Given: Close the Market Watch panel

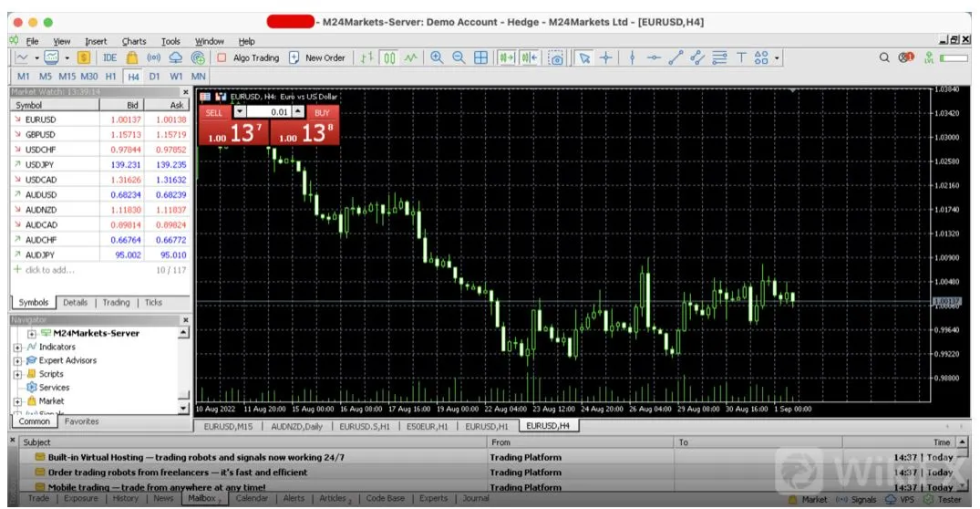Looking at the screenshot, I should click(185, 92).
